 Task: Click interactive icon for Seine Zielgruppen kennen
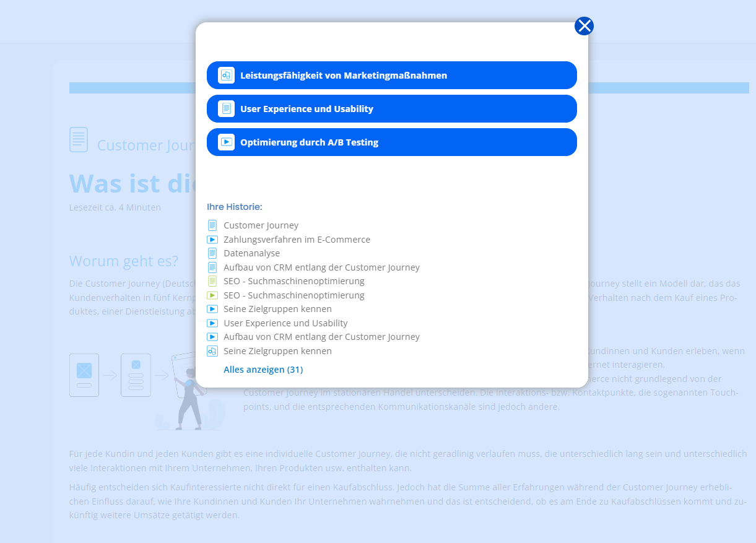(x=212, y=351)
